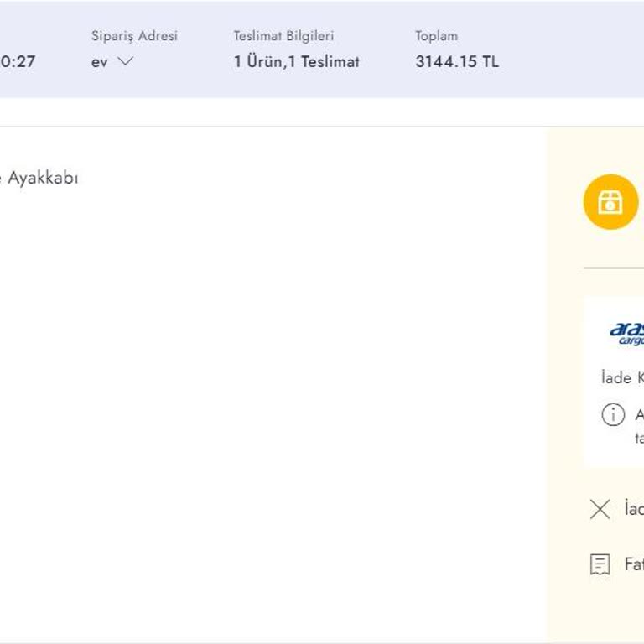Click the 'Toplam' label
644x644 pixels.
[436, 36]
